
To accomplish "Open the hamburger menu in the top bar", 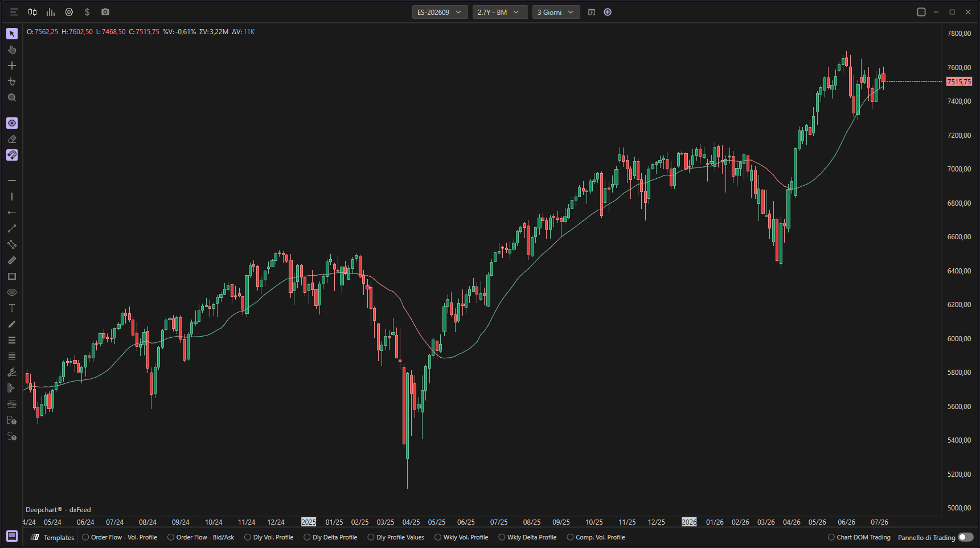I will [x=14, y=12].
